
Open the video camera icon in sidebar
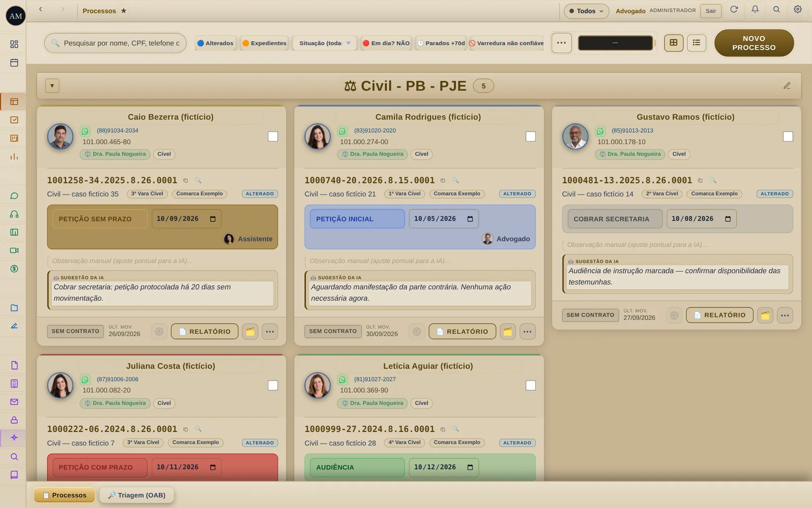14,250
